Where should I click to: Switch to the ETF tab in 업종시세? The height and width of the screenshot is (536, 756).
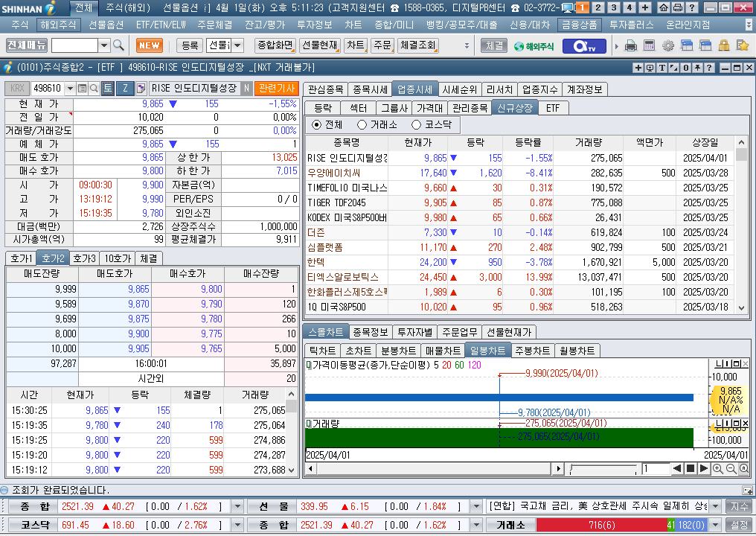pyautogui.click(x=553, y=108)
